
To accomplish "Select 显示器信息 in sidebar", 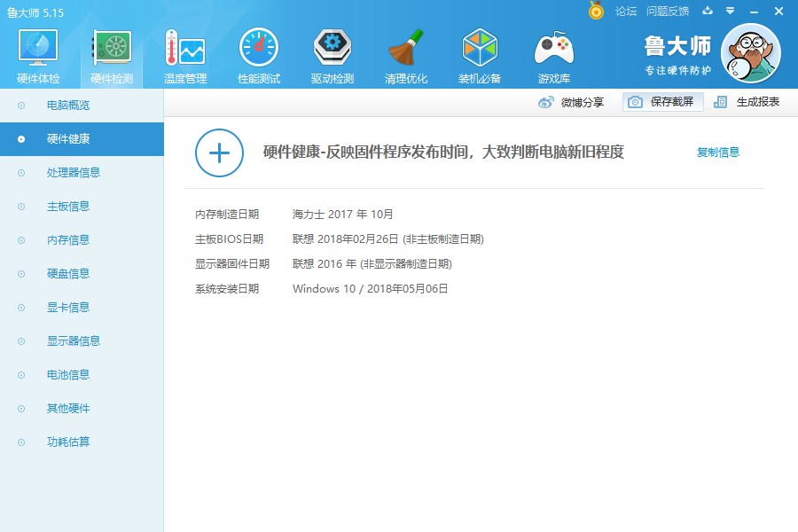I will point(82,340).
